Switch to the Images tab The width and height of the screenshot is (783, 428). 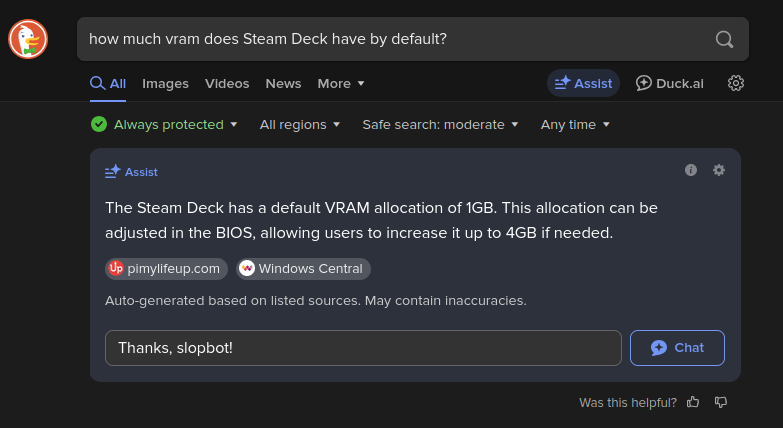click(165, 83)
